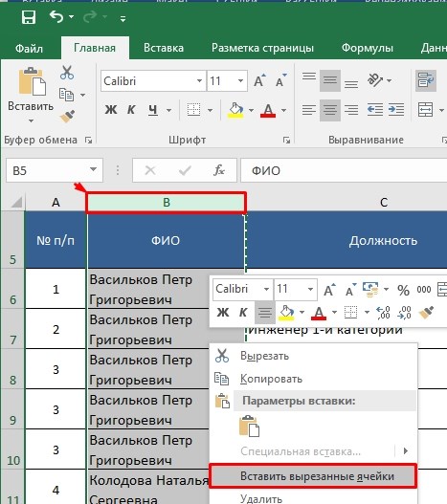This screenshot has height=504, width=447.
Task: Toggle ribbon Italic К button
Action: (x=131, y=110)
